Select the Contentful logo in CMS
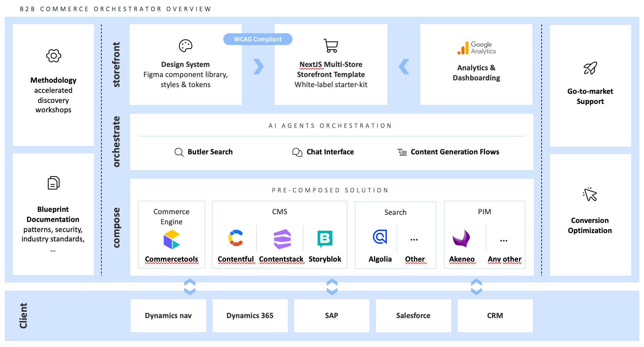The image size is (644, 347). (x=236, y=238)
